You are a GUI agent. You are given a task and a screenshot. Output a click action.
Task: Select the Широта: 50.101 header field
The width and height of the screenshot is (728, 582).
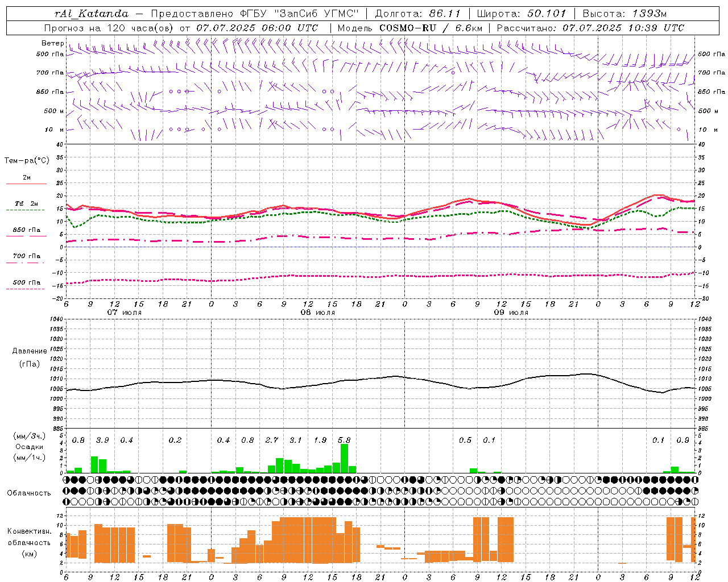point(522,14)
